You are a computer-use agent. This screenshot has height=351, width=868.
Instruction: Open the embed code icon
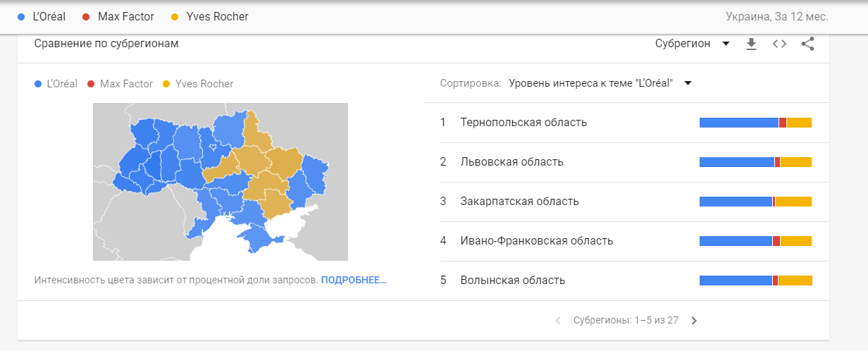(779, 44)
